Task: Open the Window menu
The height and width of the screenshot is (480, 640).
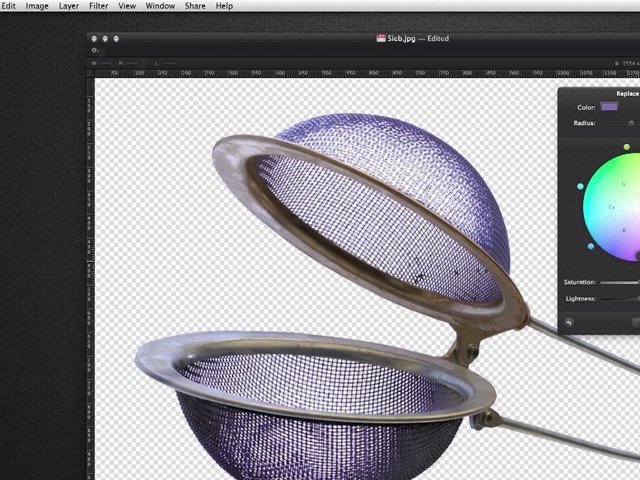Action: click(x=160, y=6)
